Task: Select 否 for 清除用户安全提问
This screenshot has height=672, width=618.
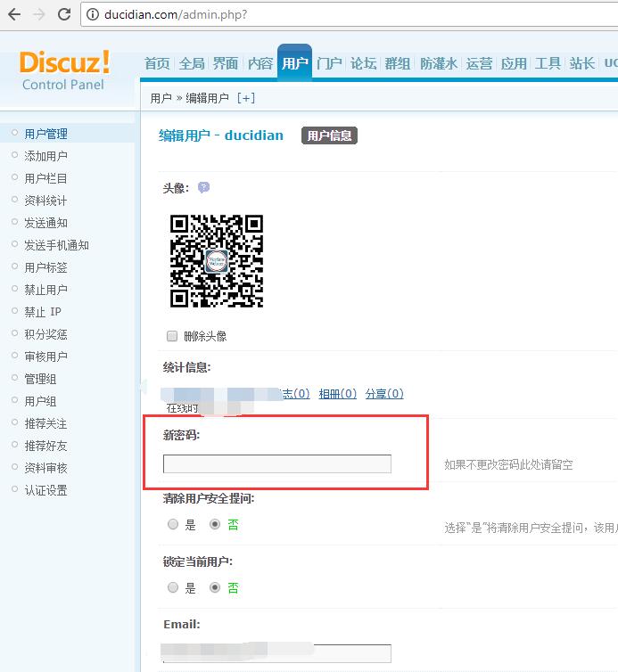Action: tap(215, 524)
